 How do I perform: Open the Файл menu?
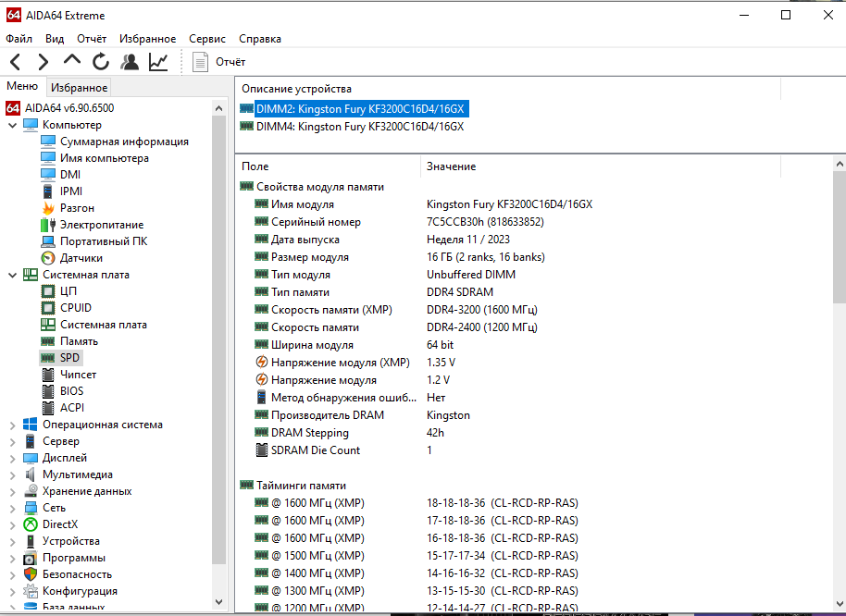tap(19, 39)
